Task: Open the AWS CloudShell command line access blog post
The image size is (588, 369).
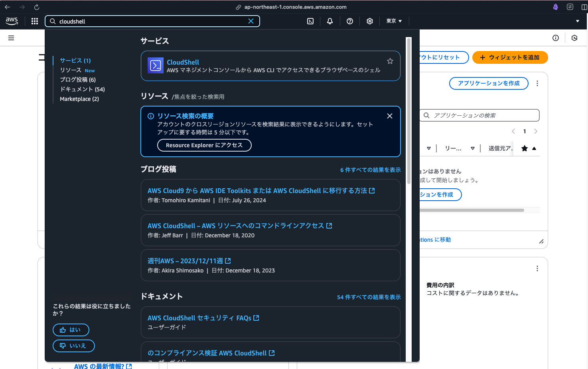Action: (236, 226)
